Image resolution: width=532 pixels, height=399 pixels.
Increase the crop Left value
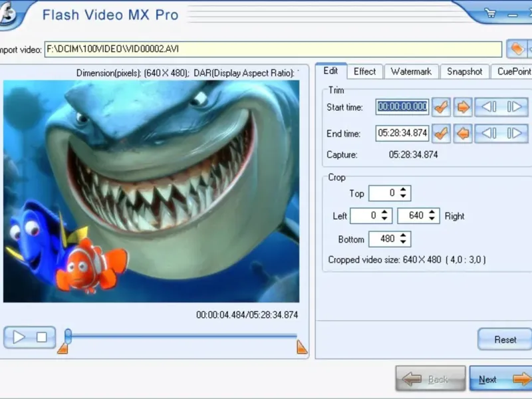[x=384, y=212]
